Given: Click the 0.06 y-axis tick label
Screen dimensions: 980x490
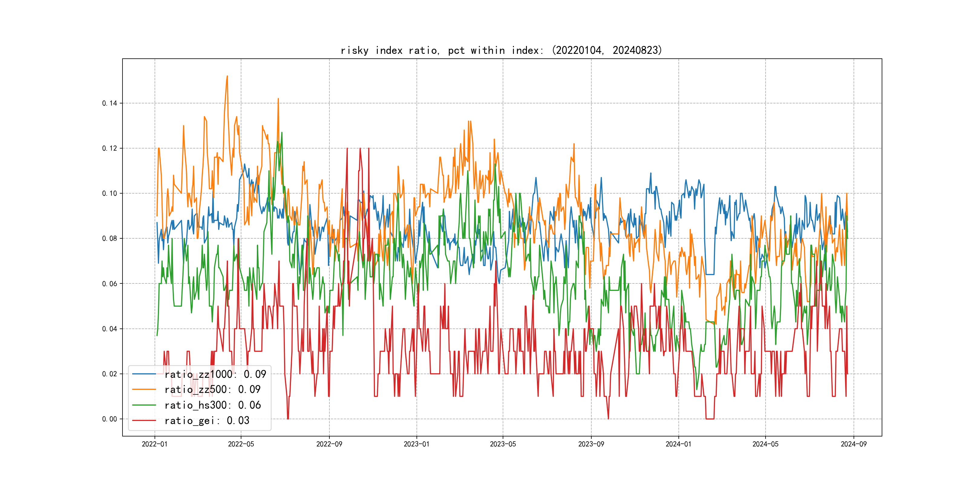Looking at the screenshot, I should point(109,283).
